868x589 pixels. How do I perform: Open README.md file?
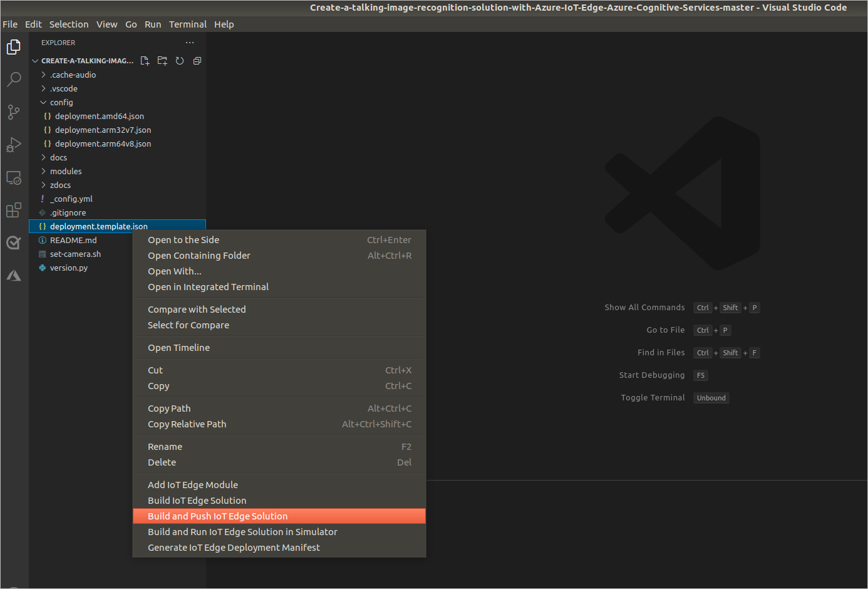click(81, 240)
